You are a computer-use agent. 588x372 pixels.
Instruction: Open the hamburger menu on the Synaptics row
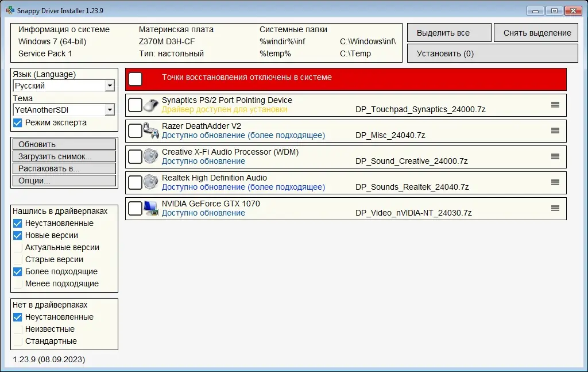coord(555,105)
